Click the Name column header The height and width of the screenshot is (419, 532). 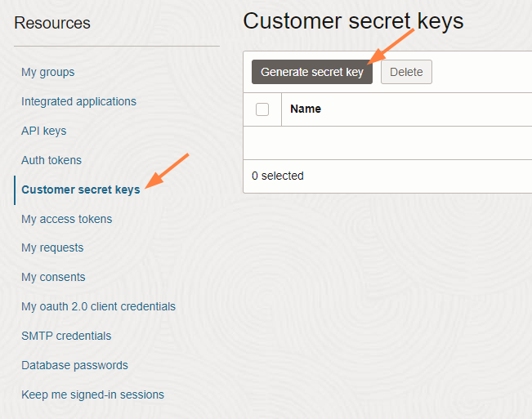point(306,109)
